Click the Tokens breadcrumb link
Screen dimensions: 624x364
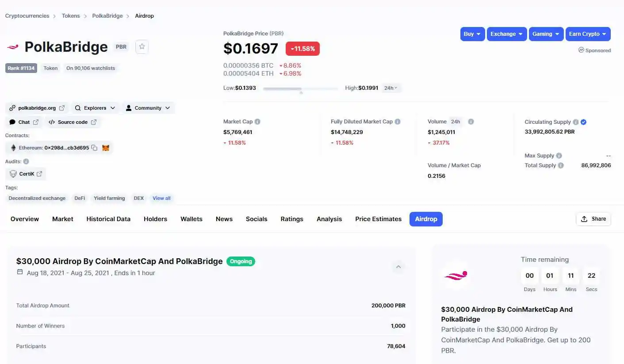(71, 16)
